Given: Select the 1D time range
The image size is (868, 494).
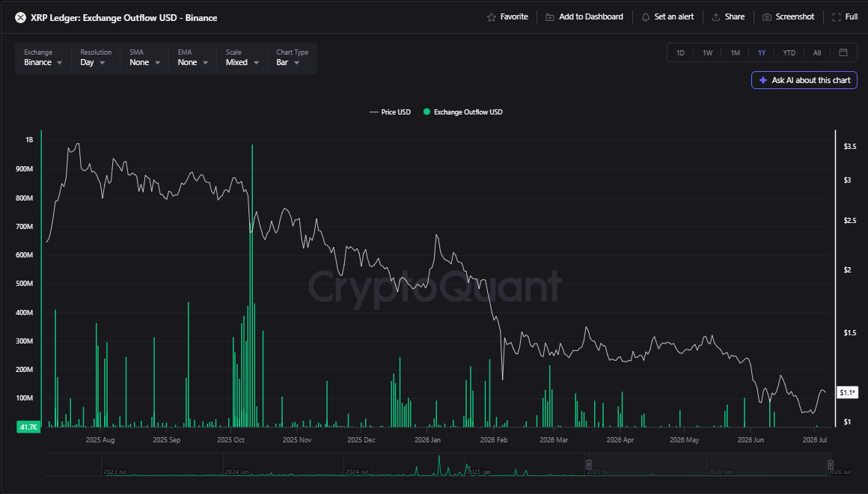Looking at the screenshot, I should point(680,53).
